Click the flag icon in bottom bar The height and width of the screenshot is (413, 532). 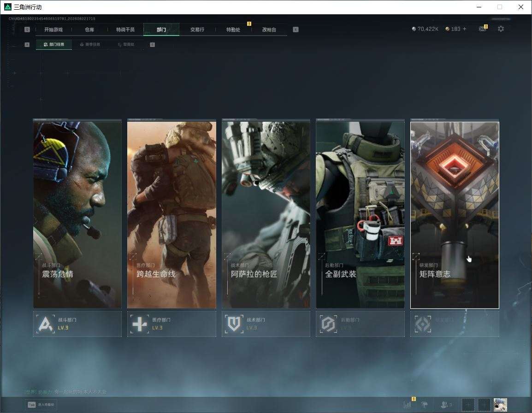point(425,405)
